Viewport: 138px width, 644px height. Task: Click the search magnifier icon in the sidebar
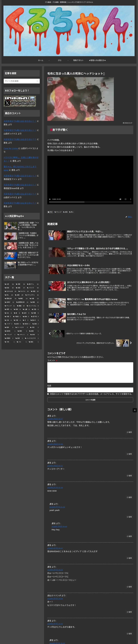(38, 81)
